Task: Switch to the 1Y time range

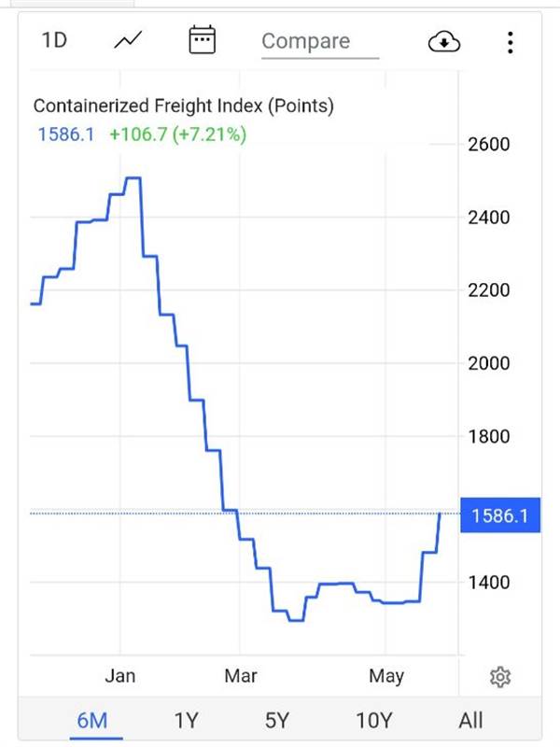Action: click(x=186, y=720)
